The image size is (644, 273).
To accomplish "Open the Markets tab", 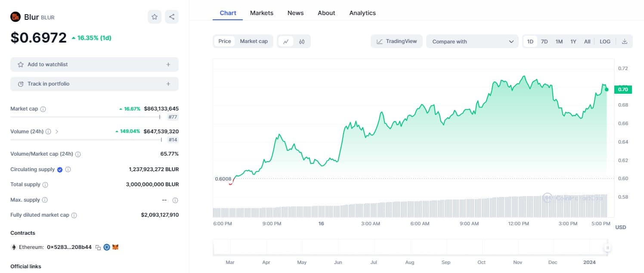I will pyautogui.click(x=261, y=13).
